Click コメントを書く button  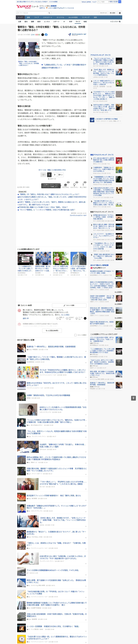point(69,305)
